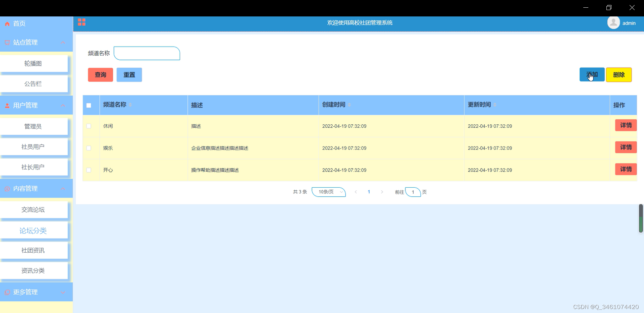644x313 pixels.
Task: Click the blue 重置 button
Action: point(129,75)
